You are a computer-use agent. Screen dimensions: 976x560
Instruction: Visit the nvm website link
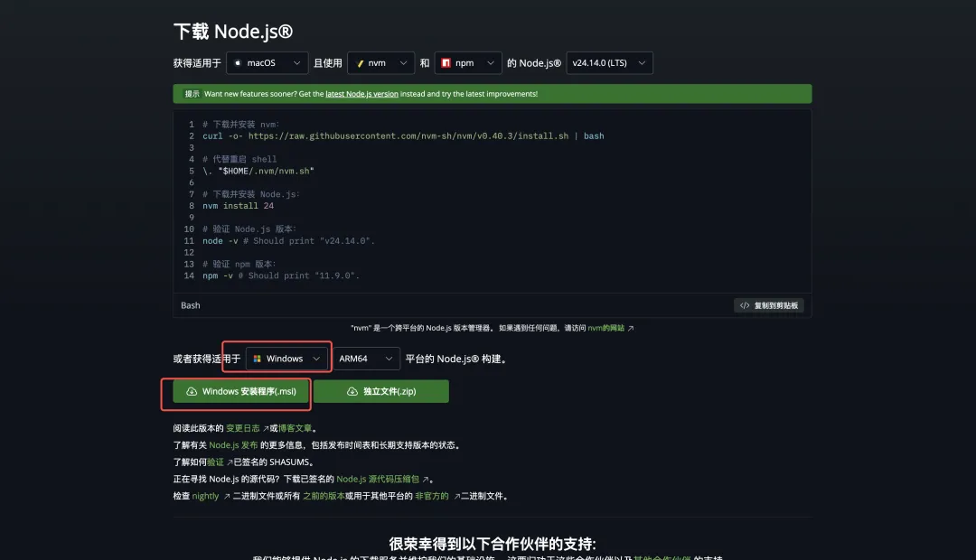pyautogui.click(x=605, y=328)
